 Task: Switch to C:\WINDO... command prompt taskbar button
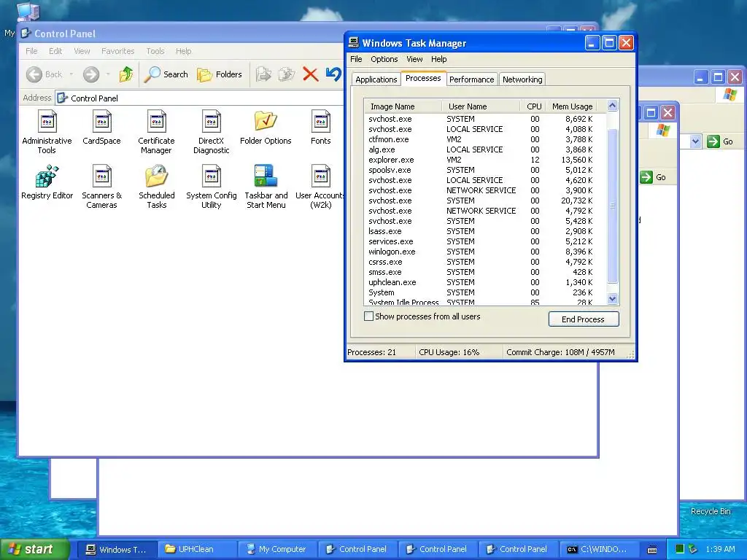(x=598, y=549)
